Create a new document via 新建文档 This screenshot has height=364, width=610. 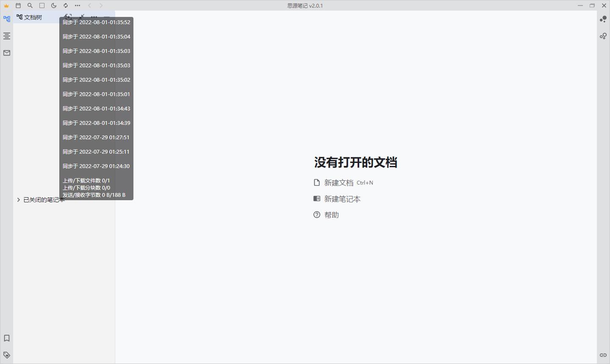point(339,182)
